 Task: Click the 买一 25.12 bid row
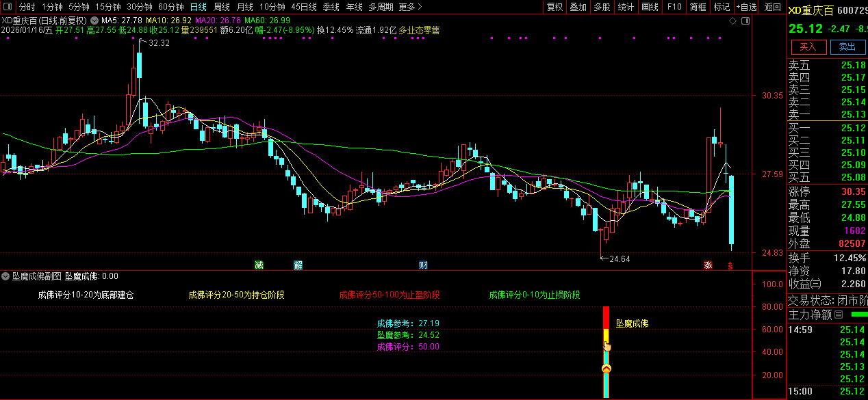click(x=827, y=128)
